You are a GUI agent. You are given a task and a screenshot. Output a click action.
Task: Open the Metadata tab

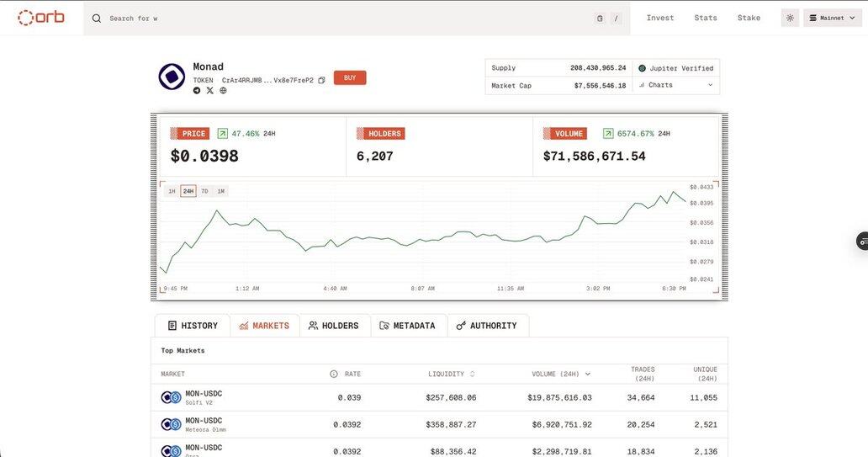tap(408, 326)
